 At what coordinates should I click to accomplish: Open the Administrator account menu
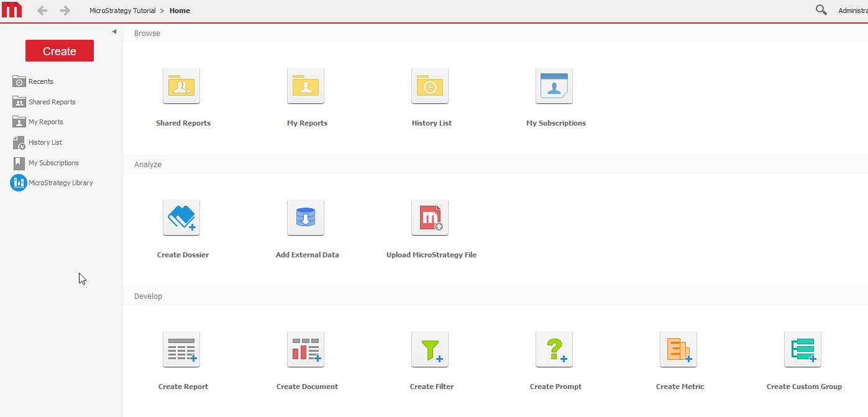(x=852, y=11)
